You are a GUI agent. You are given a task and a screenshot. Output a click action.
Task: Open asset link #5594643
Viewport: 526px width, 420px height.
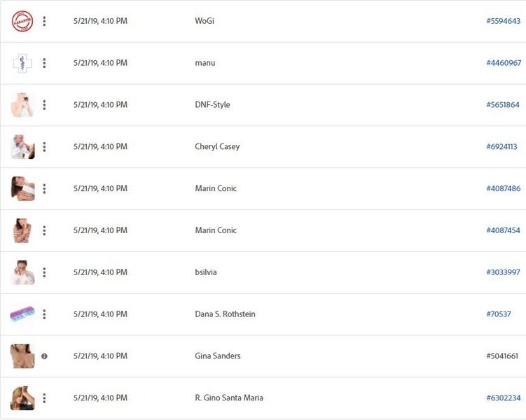(x=503, y=21)
